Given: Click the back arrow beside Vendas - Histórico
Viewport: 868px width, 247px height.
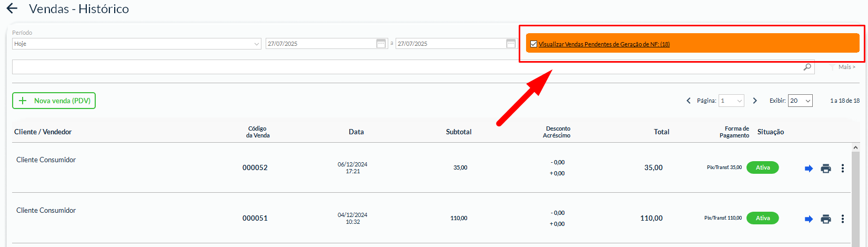Looking at the screenshot, I should tap(12, 9).
